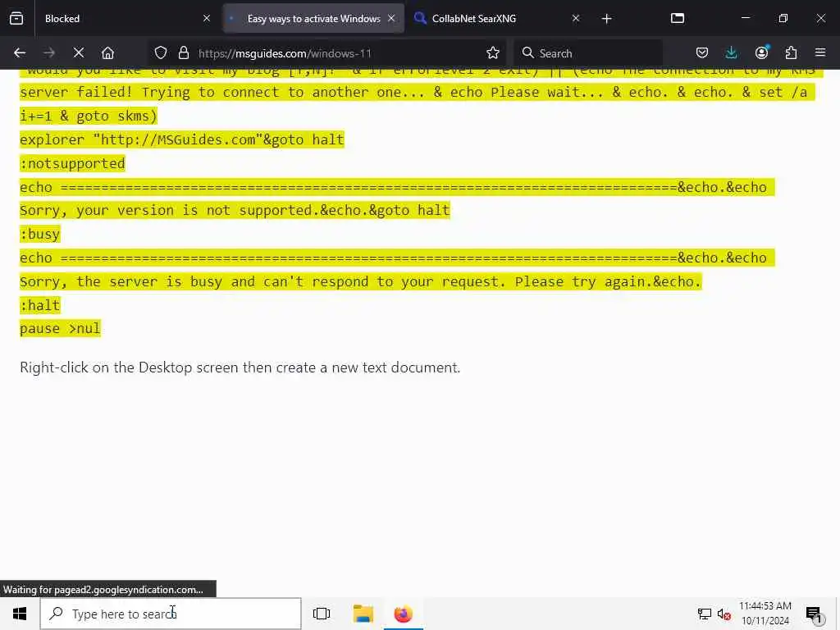Click the ':halt' label line
This screenshot has width=840, height=630.
point(40,305)
